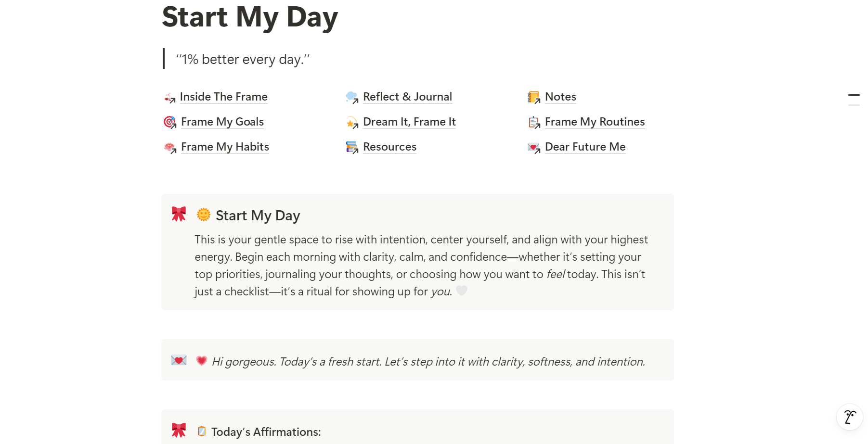
Task: Click the ribbon icon on Start My Day callout
Action: [x=179, y=214]
